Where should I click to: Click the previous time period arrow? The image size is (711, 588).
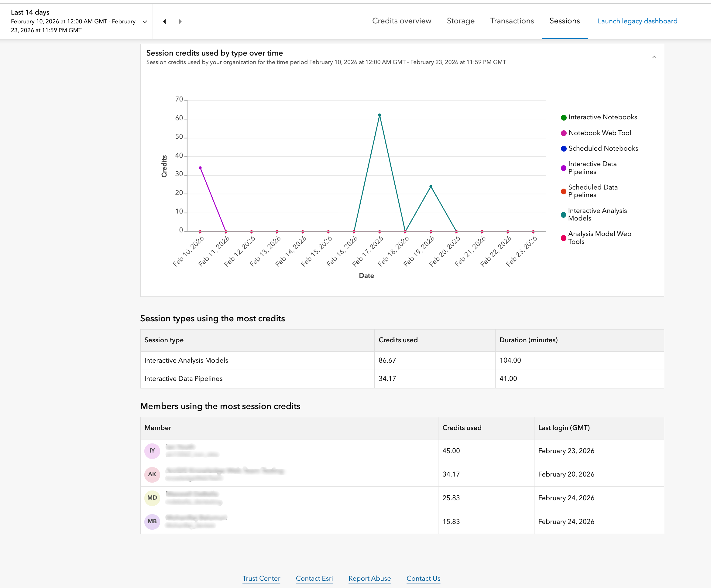(x=165, y=21)
